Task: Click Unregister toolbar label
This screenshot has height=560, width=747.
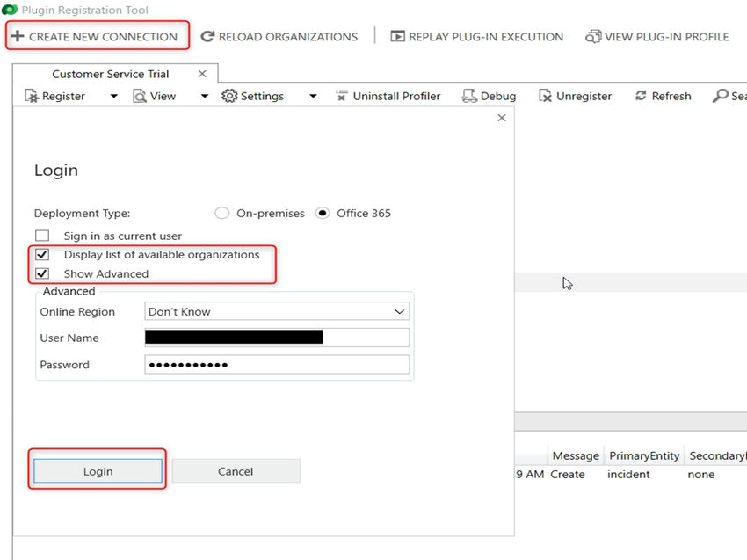Action: 584,97
